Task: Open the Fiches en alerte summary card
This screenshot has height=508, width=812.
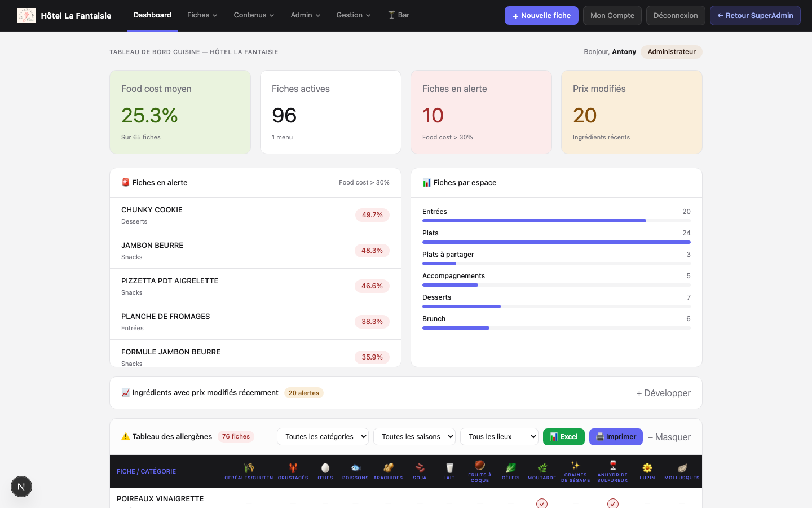Action: [481, 112]
